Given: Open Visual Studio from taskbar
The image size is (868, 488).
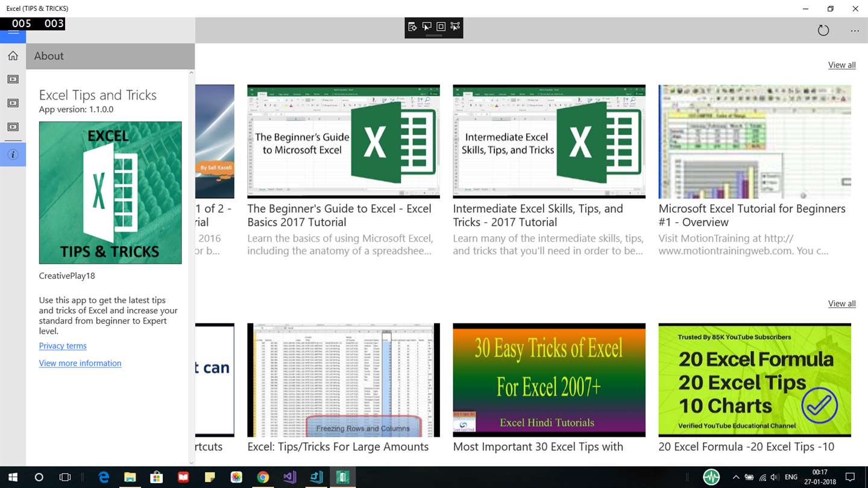Looking at the screenshot, I should pyautogui.click(x=289, y=477).
